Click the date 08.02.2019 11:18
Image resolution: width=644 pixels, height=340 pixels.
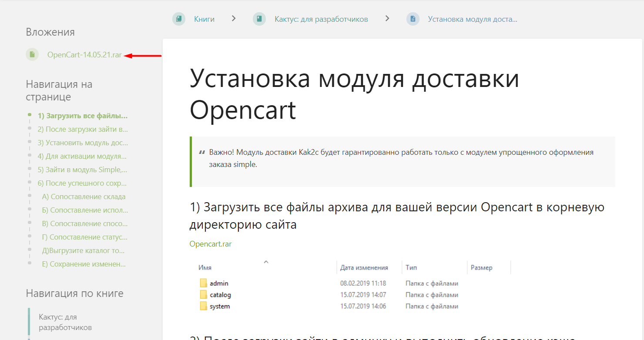pos(363,283)
